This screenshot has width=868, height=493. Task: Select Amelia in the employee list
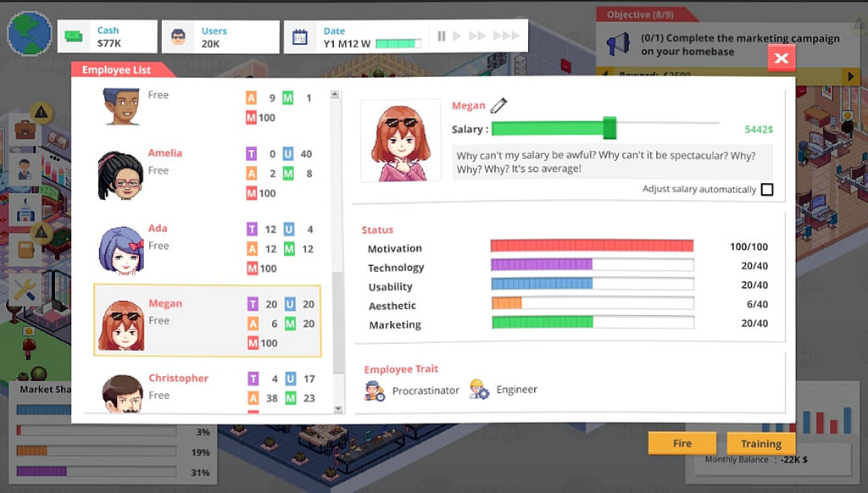[208, 173]
